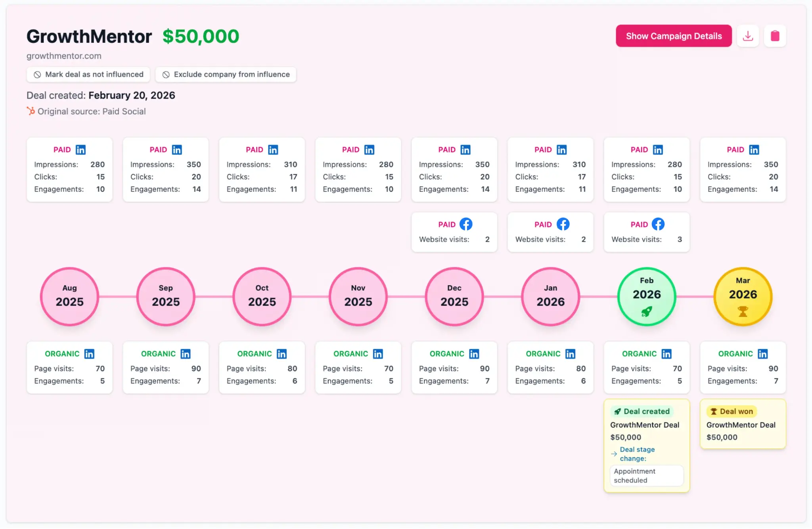Viewport: 812px width, 529px height.
Task: Select the Jan 2026 timeline circle
Action: [x=551, y=297]
